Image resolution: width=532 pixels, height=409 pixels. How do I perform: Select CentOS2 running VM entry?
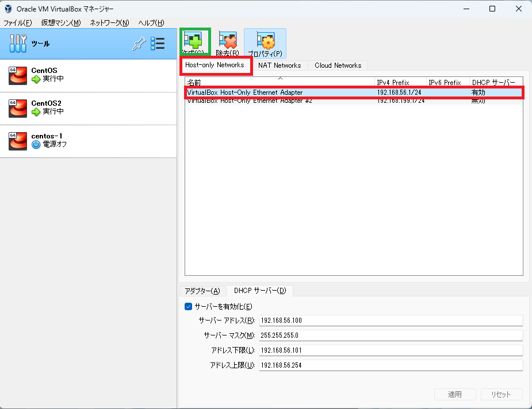(88, 109)
